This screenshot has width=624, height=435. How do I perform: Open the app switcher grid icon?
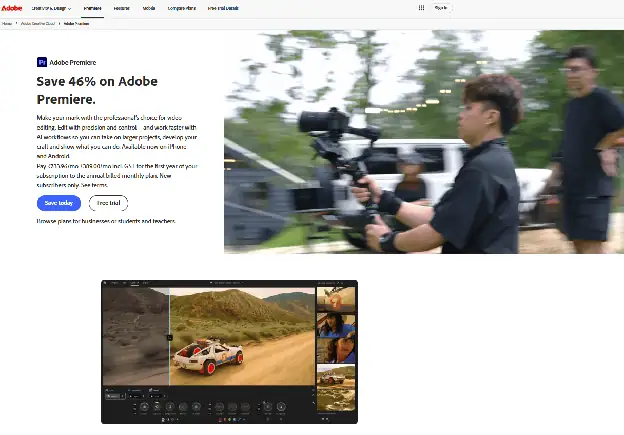pyautogui.click(x=421, y=8)
